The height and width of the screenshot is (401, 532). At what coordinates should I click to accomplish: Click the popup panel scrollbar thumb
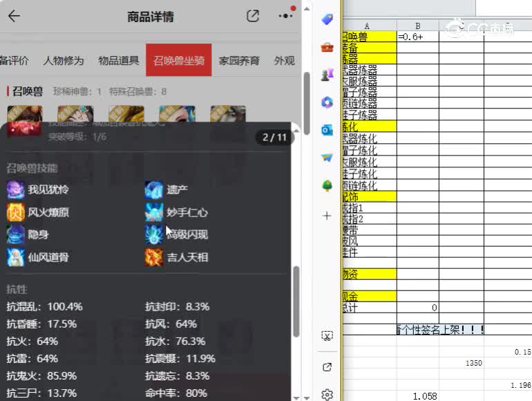(x=296, y=301)
